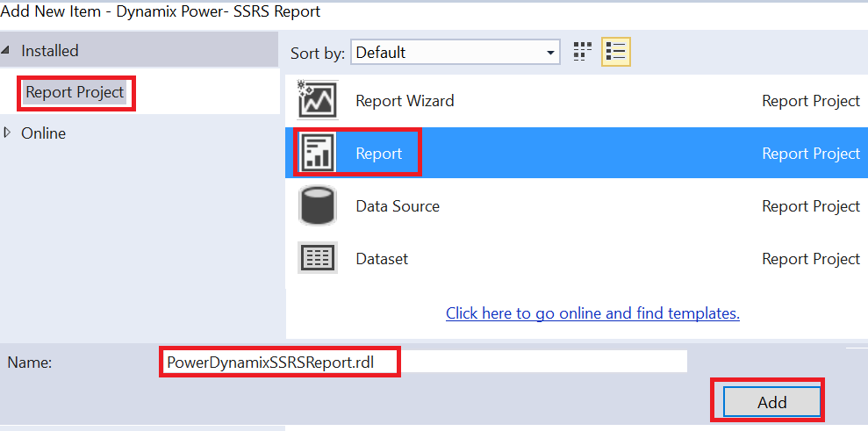The image size is (868, 431).
Task: Choose the Dataset grid icon
Action: (x=318, y=258)
